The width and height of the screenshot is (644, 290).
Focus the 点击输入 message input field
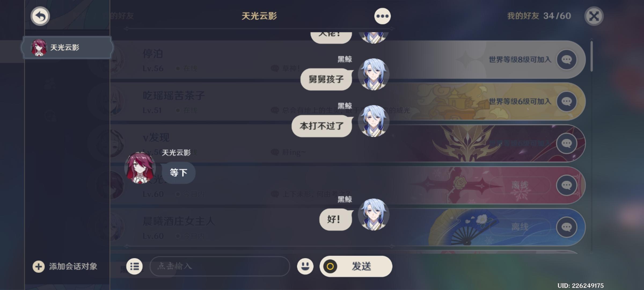[x=220, y=266]
